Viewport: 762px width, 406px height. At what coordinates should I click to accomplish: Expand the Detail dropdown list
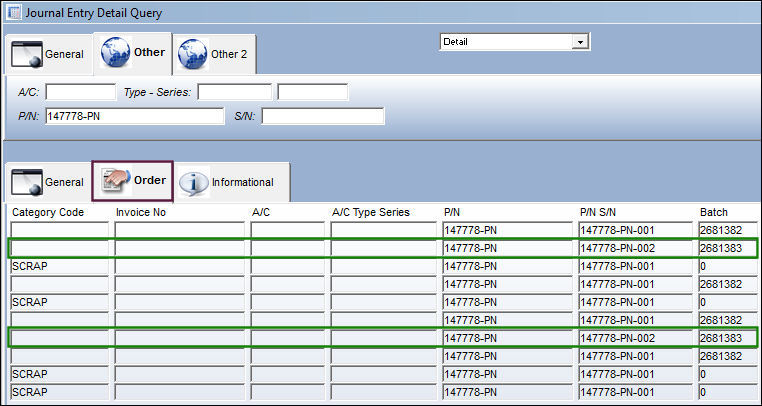pyautogui.click(x=580, y=42)
